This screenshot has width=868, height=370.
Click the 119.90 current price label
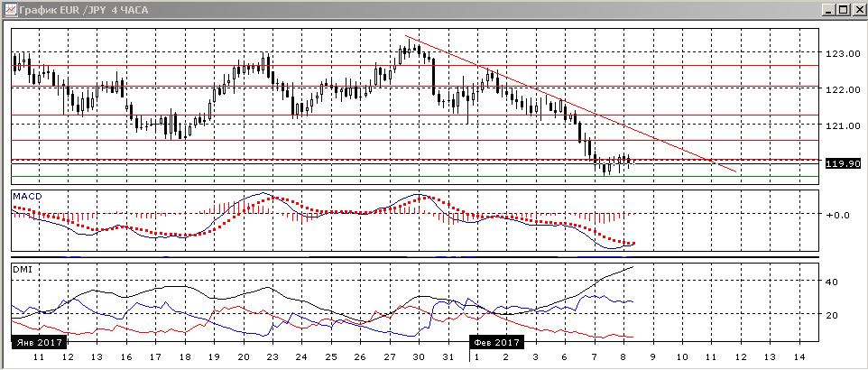(843, 163)
